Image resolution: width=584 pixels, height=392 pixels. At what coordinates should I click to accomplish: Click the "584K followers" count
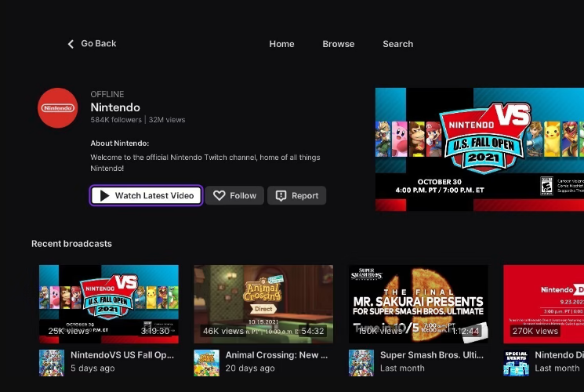point(116,120)
